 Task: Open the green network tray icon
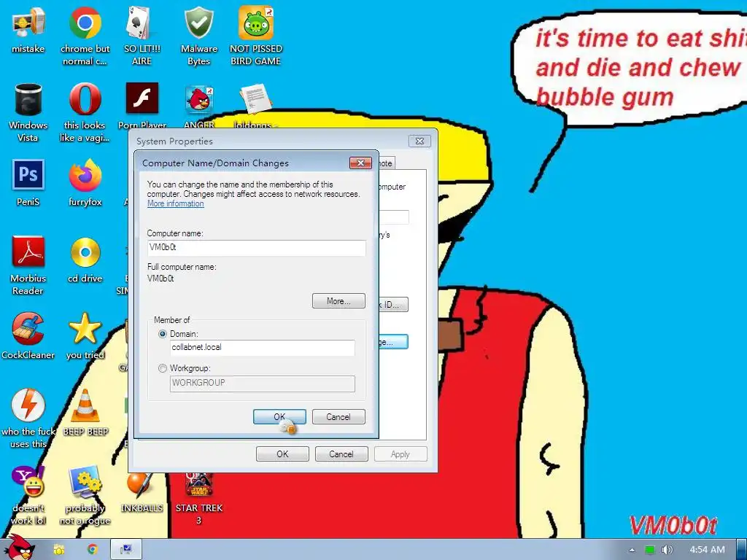[x=649, y=550]
